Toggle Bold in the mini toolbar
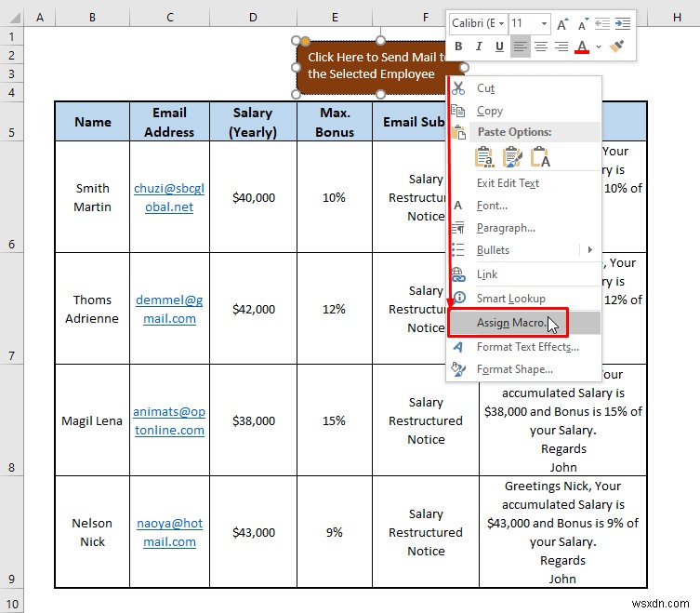The height and width of the screenshot is (613, 700). [x=458, y=47]
